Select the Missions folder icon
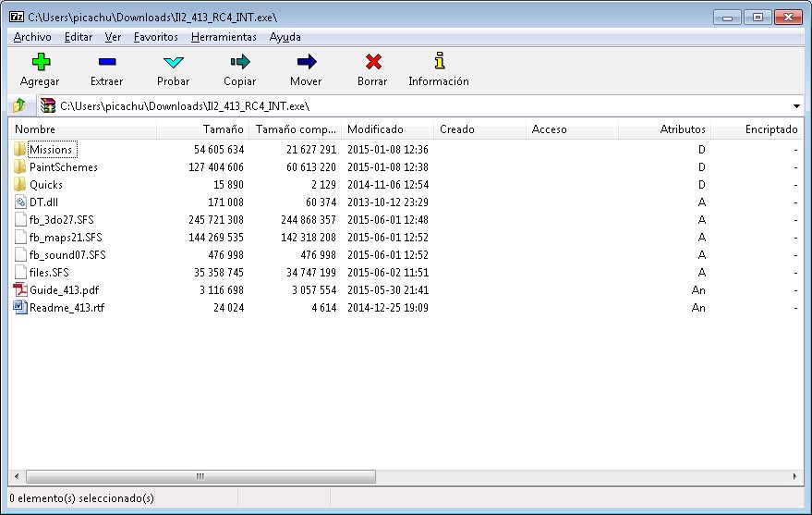 [x=19, y=149]
